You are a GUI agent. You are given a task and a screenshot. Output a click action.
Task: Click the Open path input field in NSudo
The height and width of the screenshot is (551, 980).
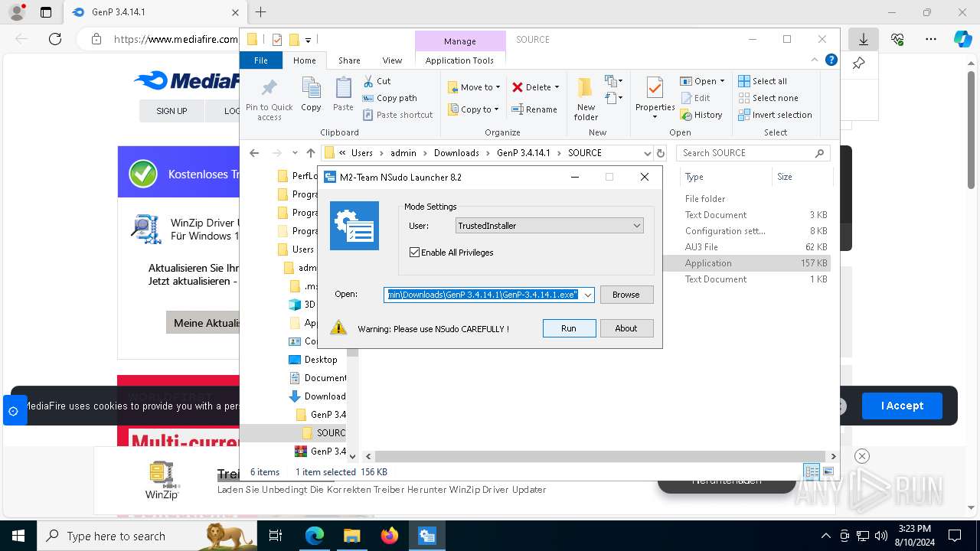pos(482,295)
